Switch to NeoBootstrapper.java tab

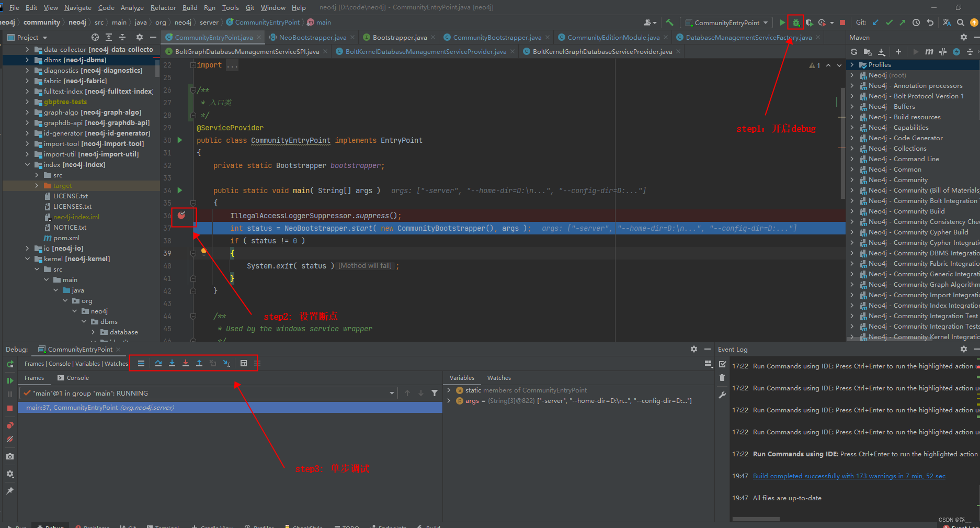312,37
